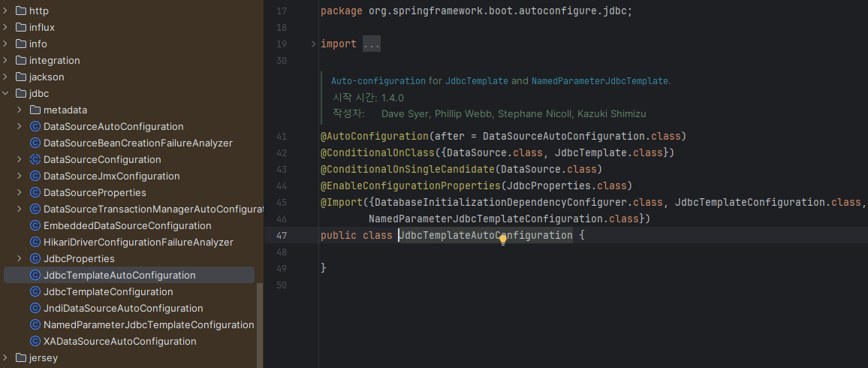
Task: Click DataSourceTransactionManagerAutoConfiguration class icon
Action: pyautogui.click(x=35, y=210)
